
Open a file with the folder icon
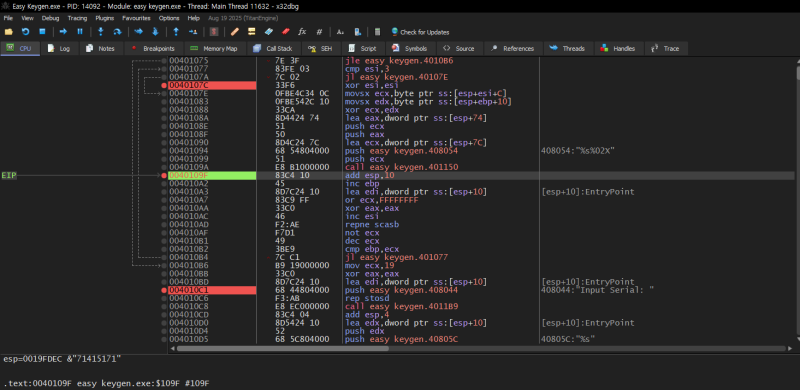click(8, 32)
